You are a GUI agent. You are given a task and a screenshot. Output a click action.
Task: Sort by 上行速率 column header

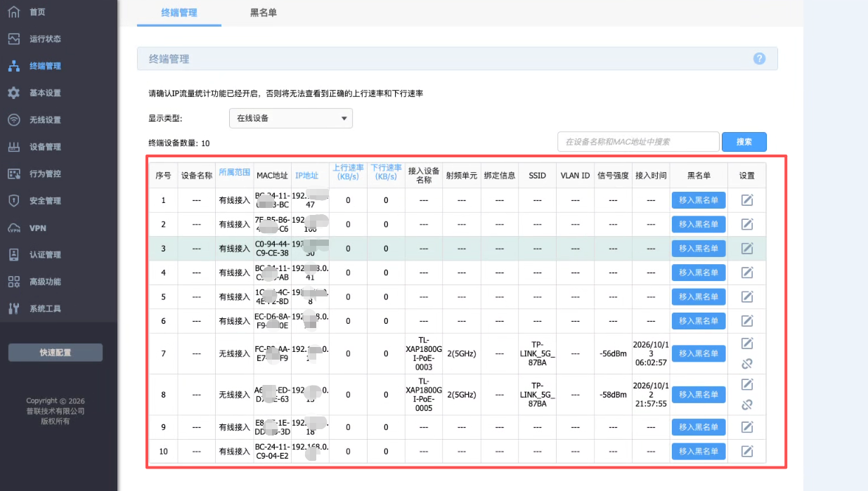point(348,172)
